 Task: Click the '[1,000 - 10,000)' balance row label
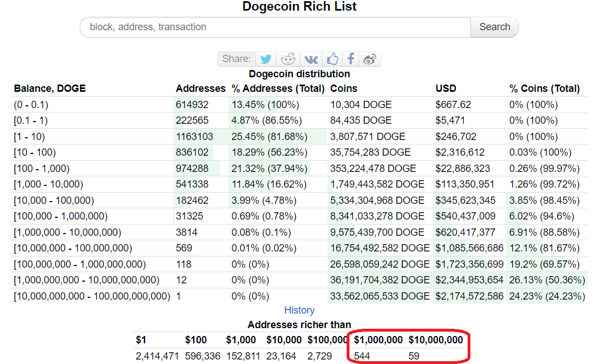[48, 184]
